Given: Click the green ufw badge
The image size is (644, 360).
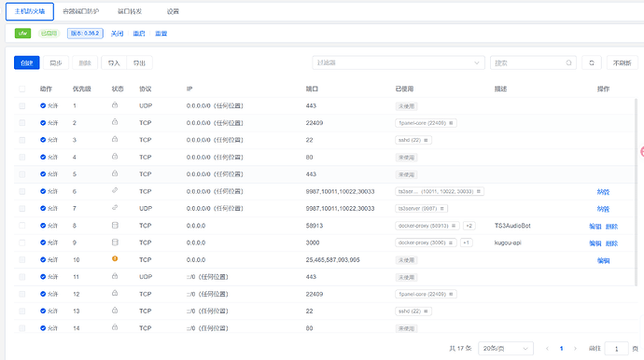Looking at the screenshot, I should 22,34.
